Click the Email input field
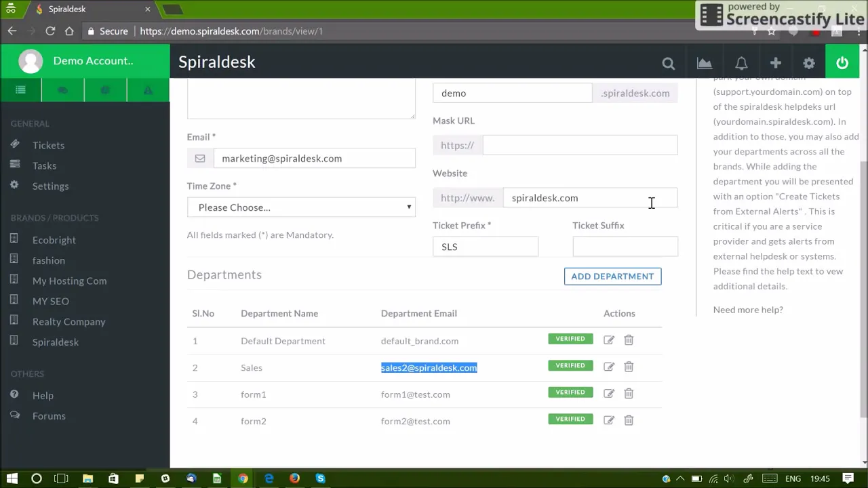The height and width of the screenshot is (488, 868). tap(314, 159)
